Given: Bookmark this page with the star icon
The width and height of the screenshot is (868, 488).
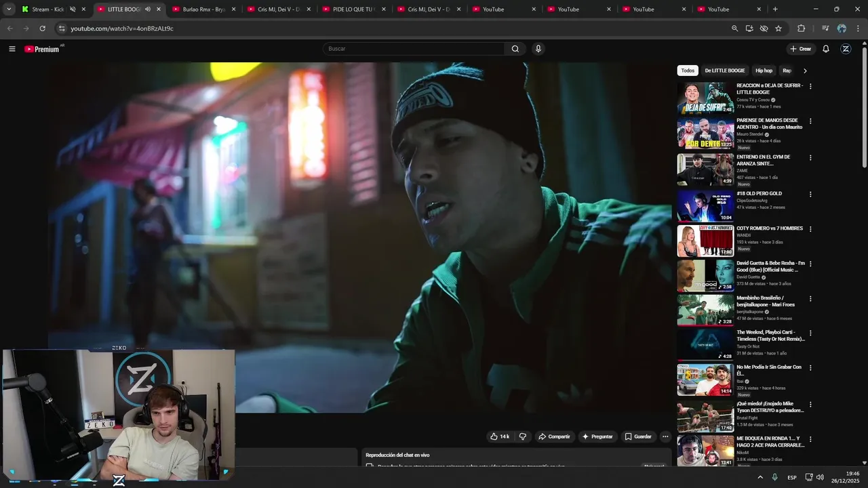Looking at the screenshot, I should pos(778,28).
